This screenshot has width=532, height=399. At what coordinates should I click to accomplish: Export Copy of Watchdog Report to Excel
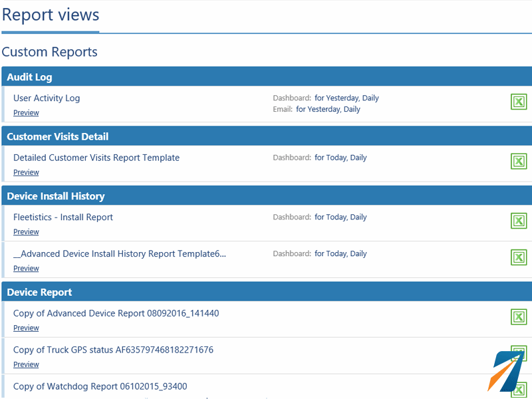tap(519, 390)
